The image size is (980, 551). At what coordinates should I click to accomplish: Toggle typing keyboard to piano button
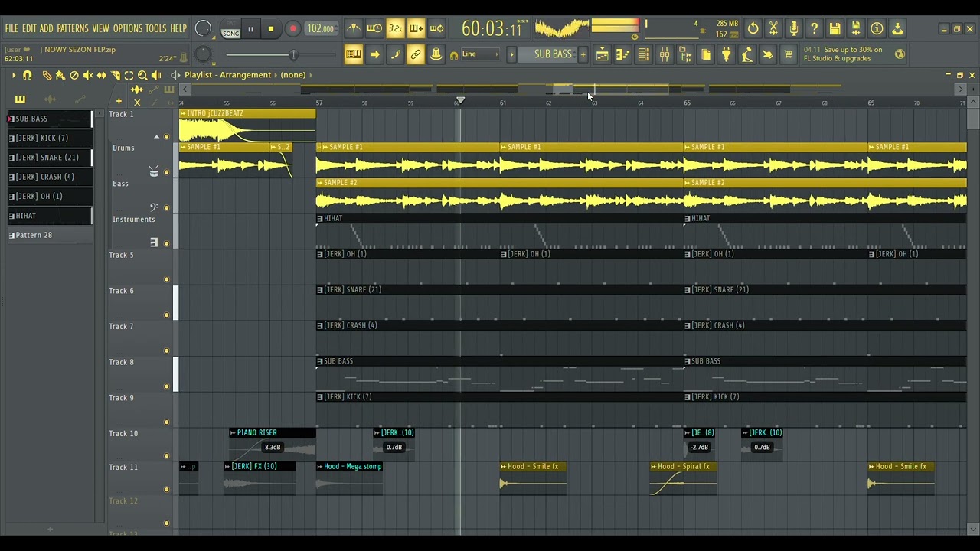tap(353, 54)
